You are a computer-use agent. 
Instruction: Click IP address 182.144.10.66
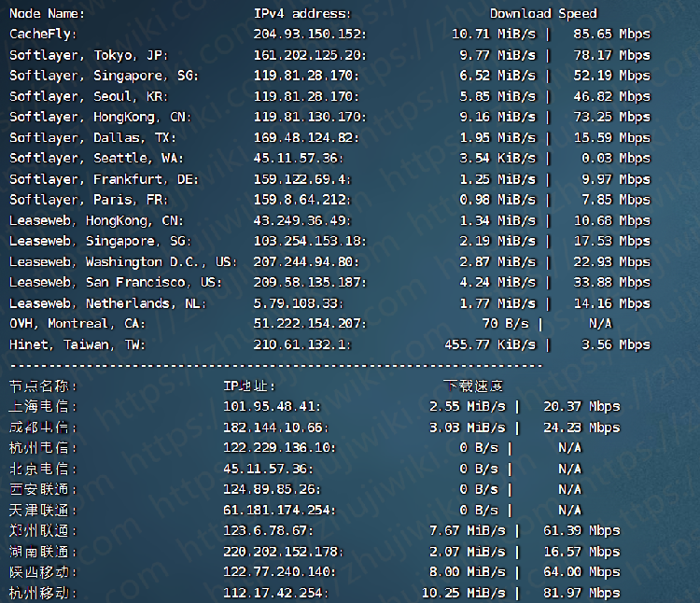click(x=276, y=428)
